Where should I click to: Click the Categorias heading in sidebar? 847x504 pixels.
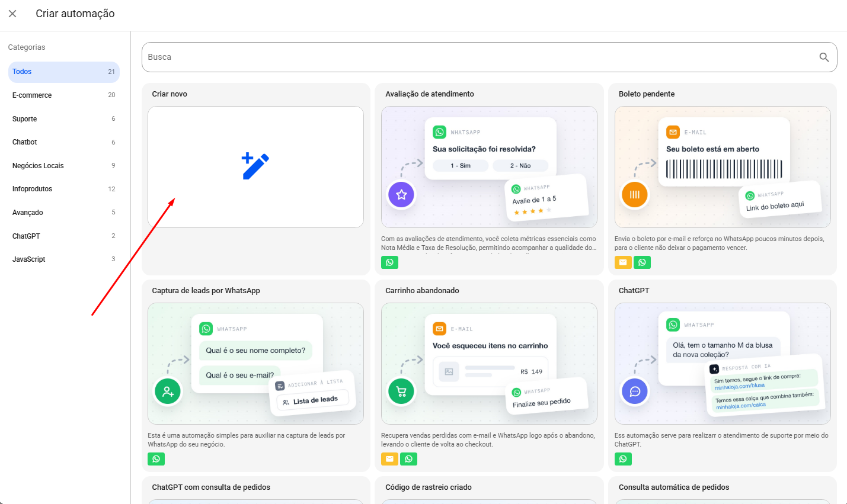(x=27, y=47)
